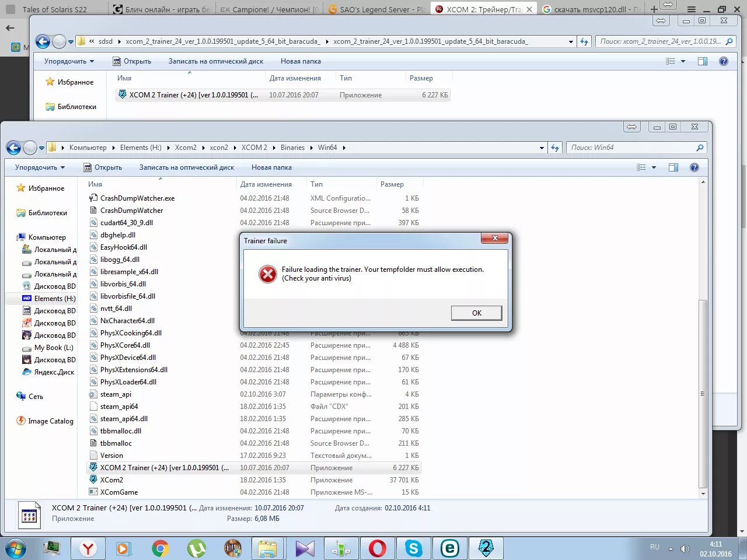Open XCOM 2 trainer taskbar icon
747x560 pixels.
[x=486, y=548]
